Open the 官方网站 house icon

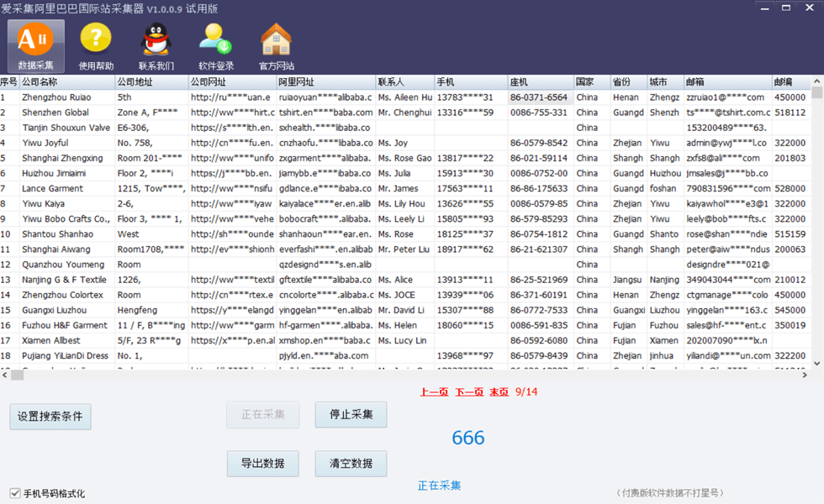pyautogui.click(x=277, y=46)
